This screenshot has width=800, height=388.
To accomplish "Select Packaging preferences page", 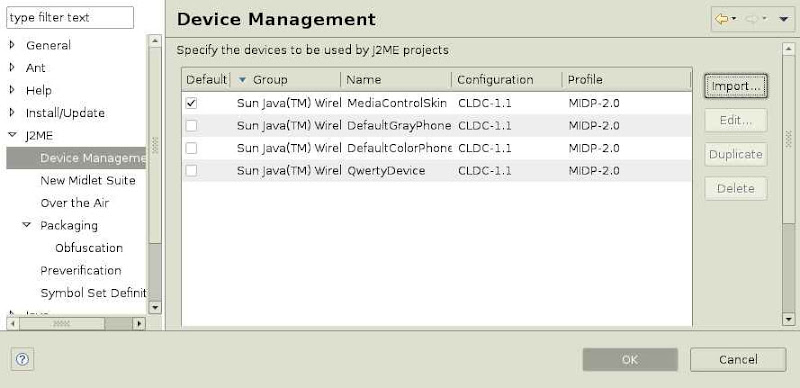I will click(69, 225).
